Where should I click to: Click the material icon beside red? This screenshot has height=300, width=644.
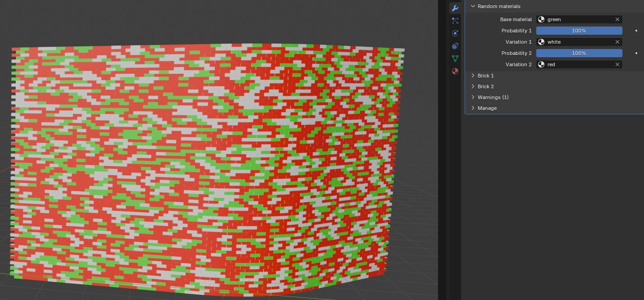[541, 64]
